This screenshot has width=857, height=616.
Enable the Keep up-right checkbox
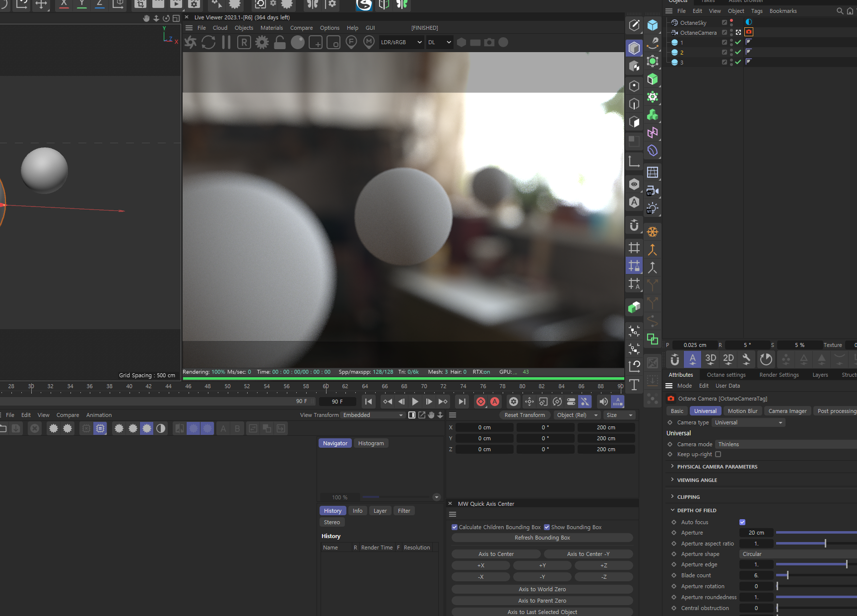tap(718, 454)
